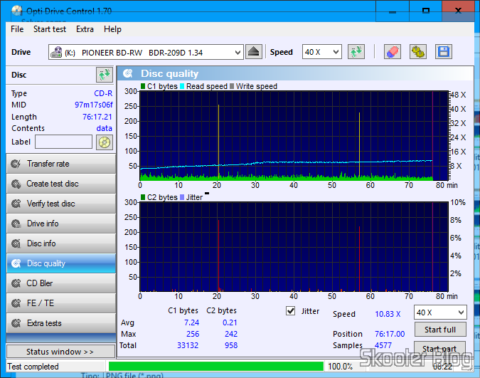Click the Opti Drive Control title bar icon

pos(17,11)
